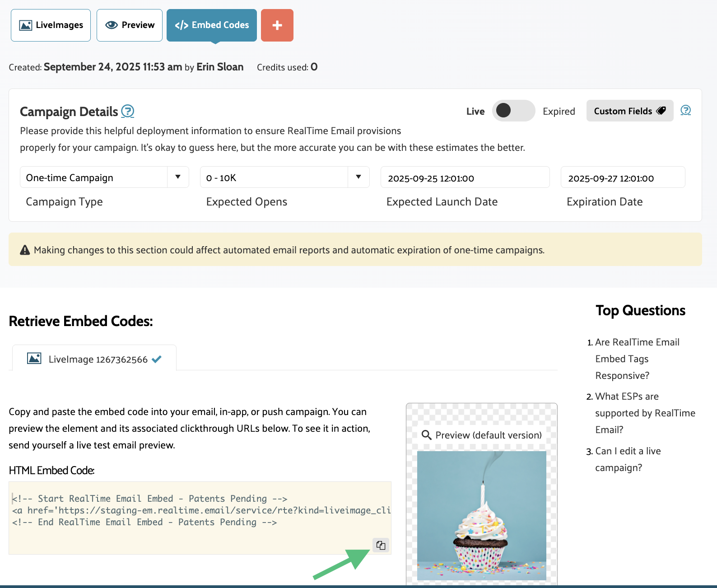Click the magnifier icon in Preview panel
Viewport: 717px width, 588px height.
pos(426,435)
